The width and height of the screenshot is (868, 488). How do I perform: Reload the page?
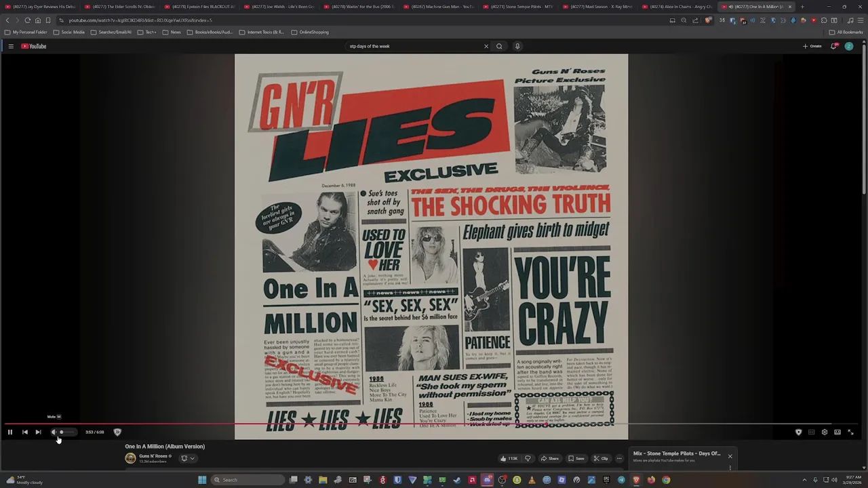(27, 20)
